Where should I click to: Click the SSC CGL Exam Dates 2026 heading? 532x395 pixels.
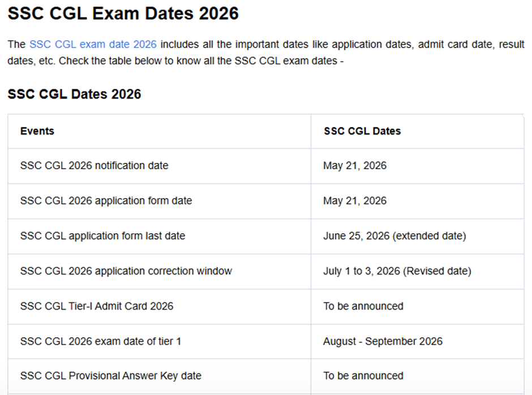[123, 14]
